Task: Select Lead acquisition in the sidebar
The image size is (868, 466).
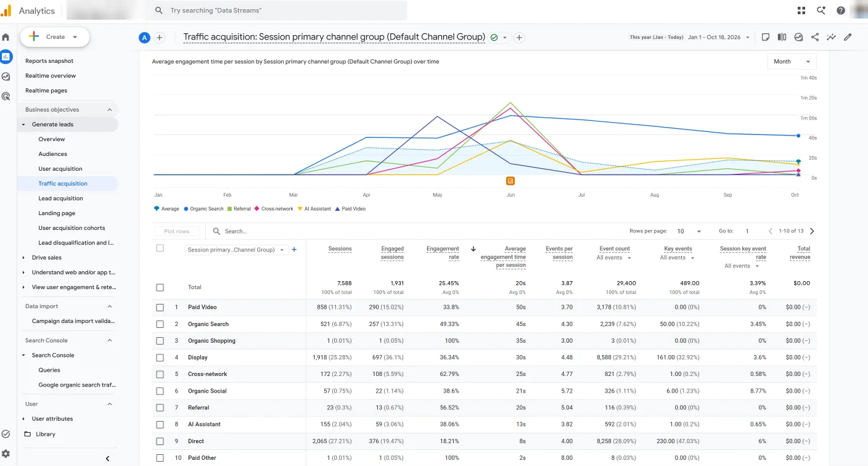Action: (x=60, y=198)
